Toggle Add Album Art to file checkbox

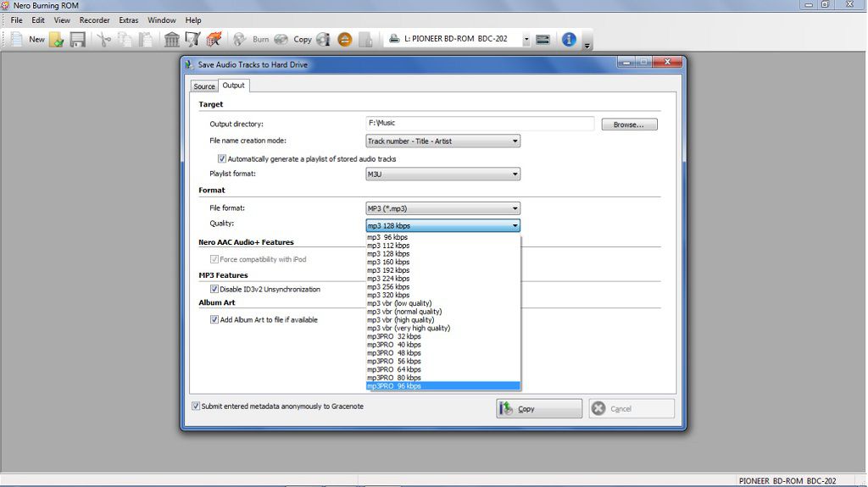[214, 319]
